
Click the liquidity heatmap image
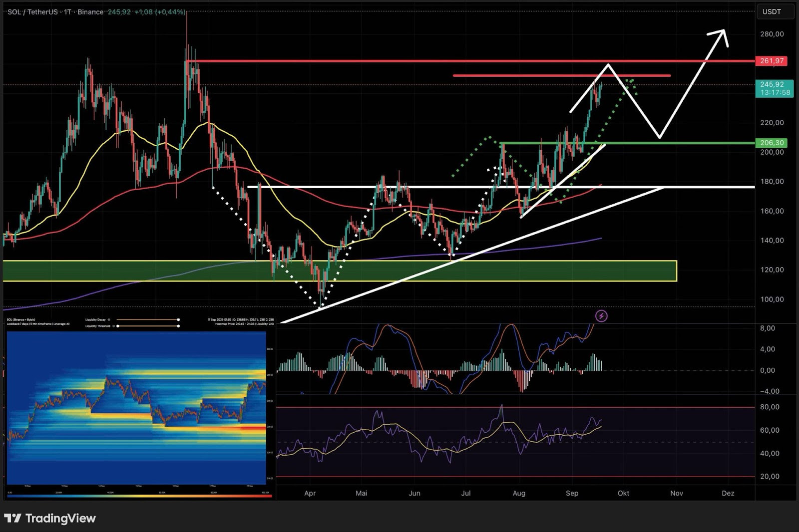tap(136, 408)
